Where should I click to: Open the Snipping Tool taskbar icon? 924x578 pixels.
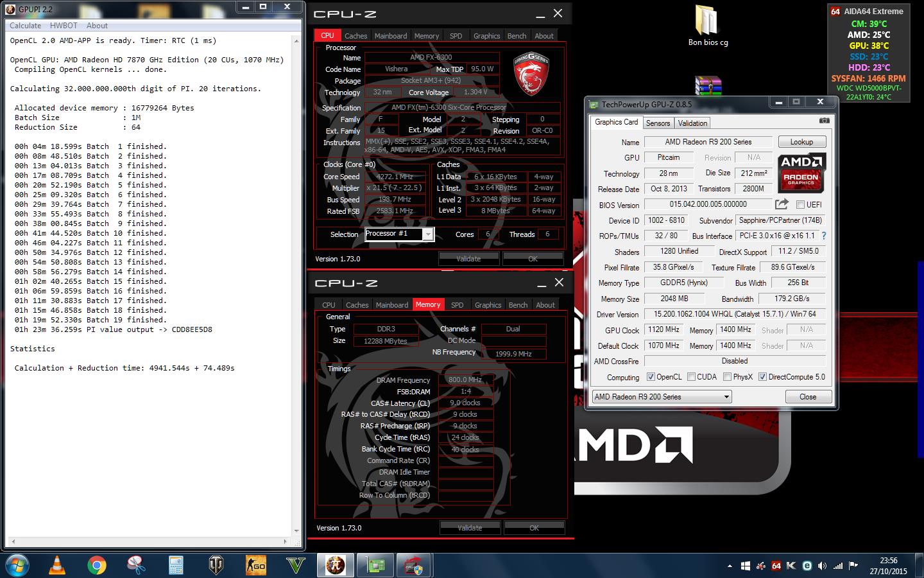click(136, 565)
